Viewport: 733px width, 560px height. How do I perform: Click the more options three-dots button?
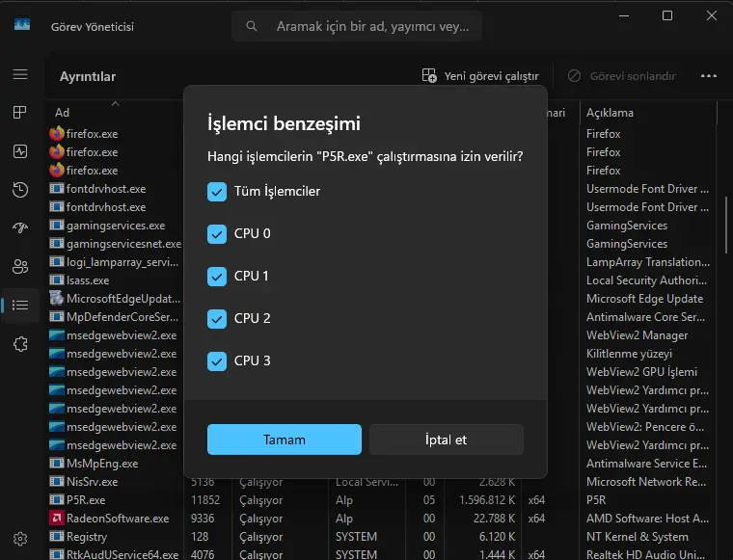click(x=709, y=76)
